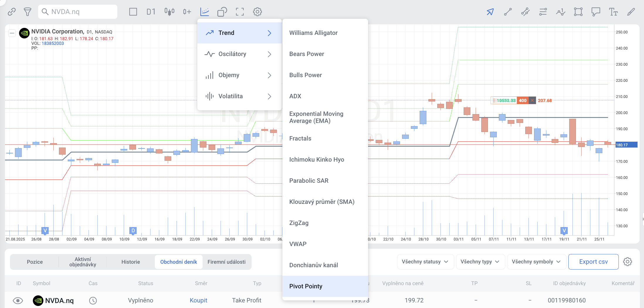Select the wave pattern drawing tool
Image resolution: width=644 pixels, height=308 pixels.
pos(561,12)
